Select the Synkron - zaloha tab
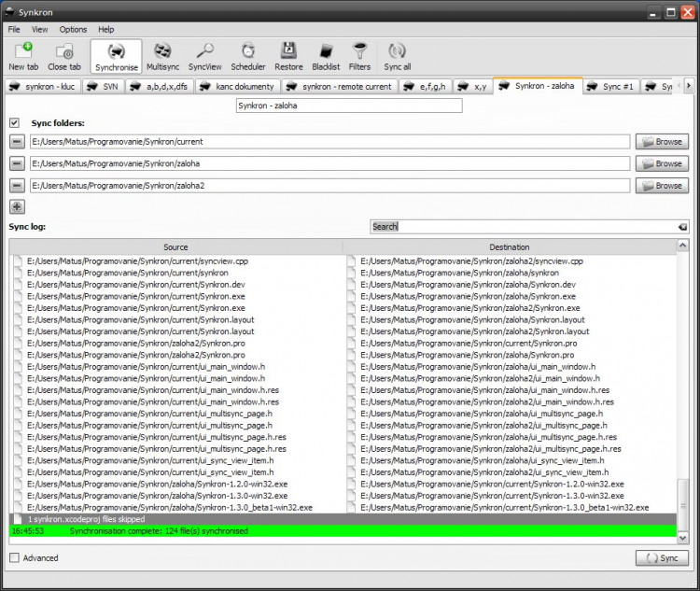 538,86
